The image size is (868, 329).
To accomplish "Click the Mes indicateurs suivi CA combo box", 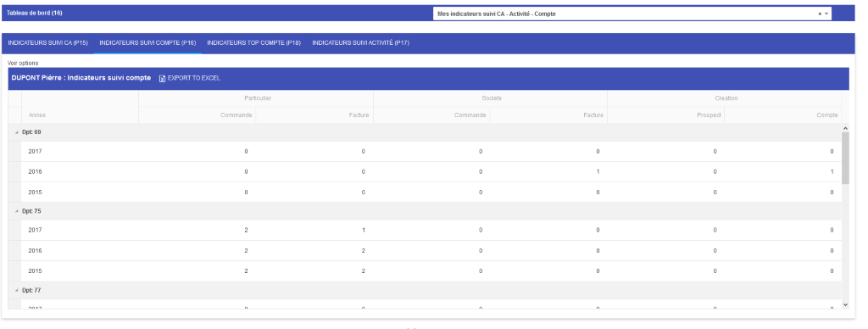I will pos(632,14).
